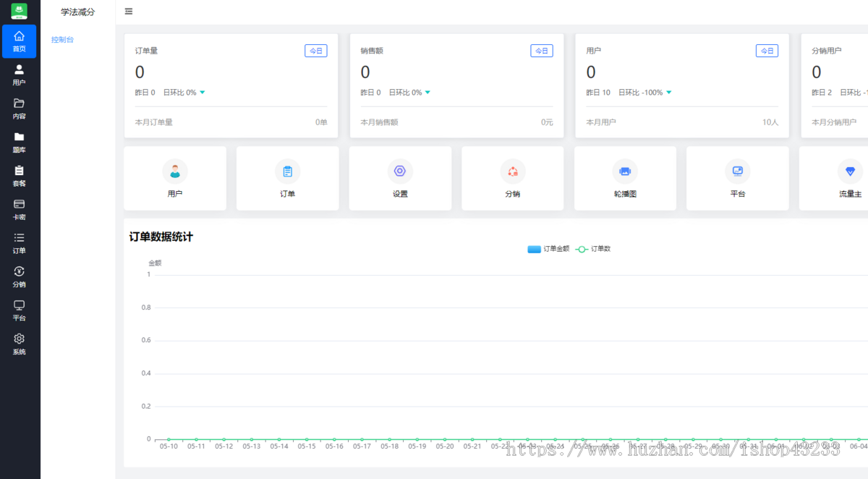Click 本月销售额 text

point(380,122)
